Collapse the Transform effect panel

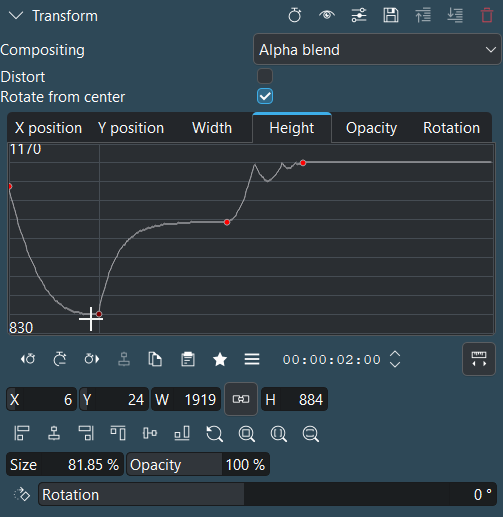pos(16,16)
